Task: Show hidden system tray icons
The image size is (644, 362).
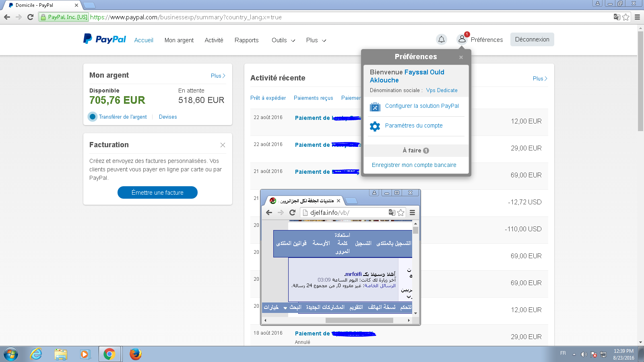Action: pos(574,354)
